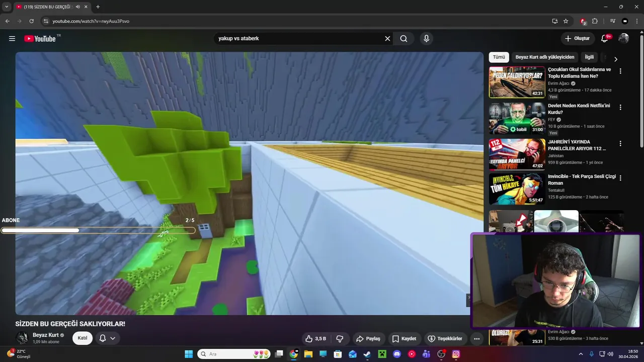Click Evrim Ağacı channel name under first video
Image resolution: width=644 pixels, height=362 pixels.
558,83
